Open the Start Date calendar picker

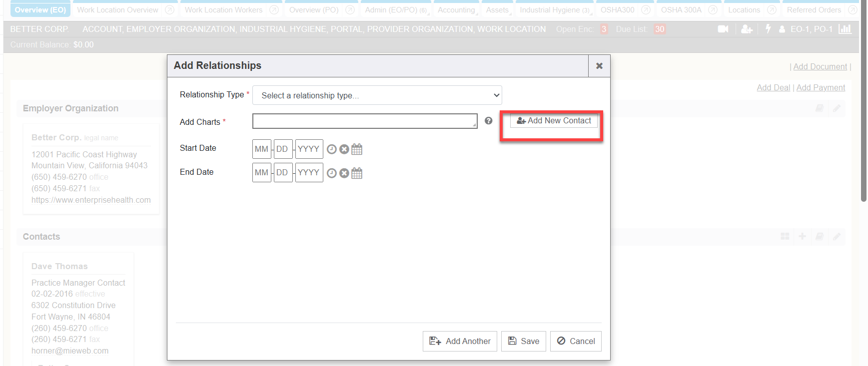click(357, 149)
